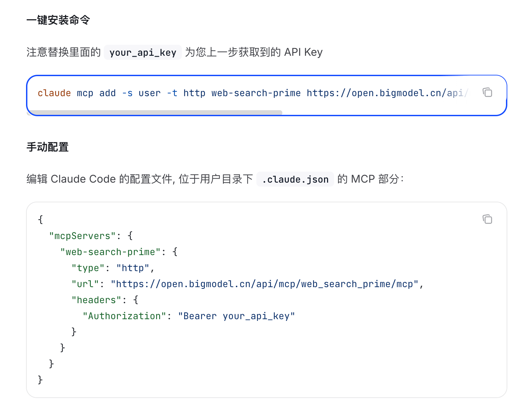Click the -t http option in command

tap(186, 93)
